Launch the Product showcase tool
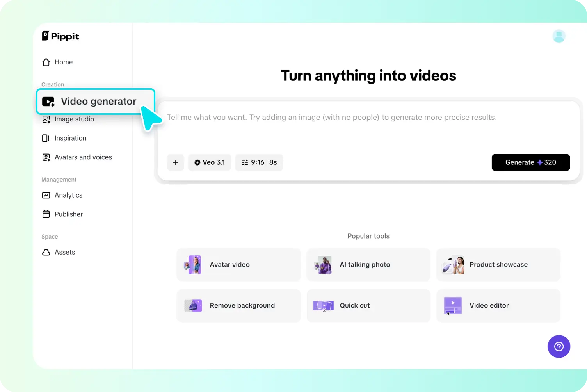This screenshot has height=392, width=587. click(x=498, y=264)
